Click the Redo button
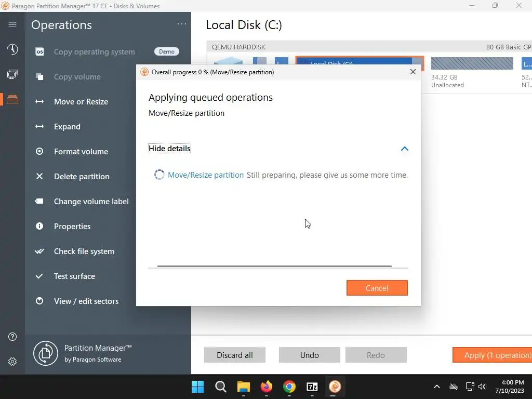 376,355
